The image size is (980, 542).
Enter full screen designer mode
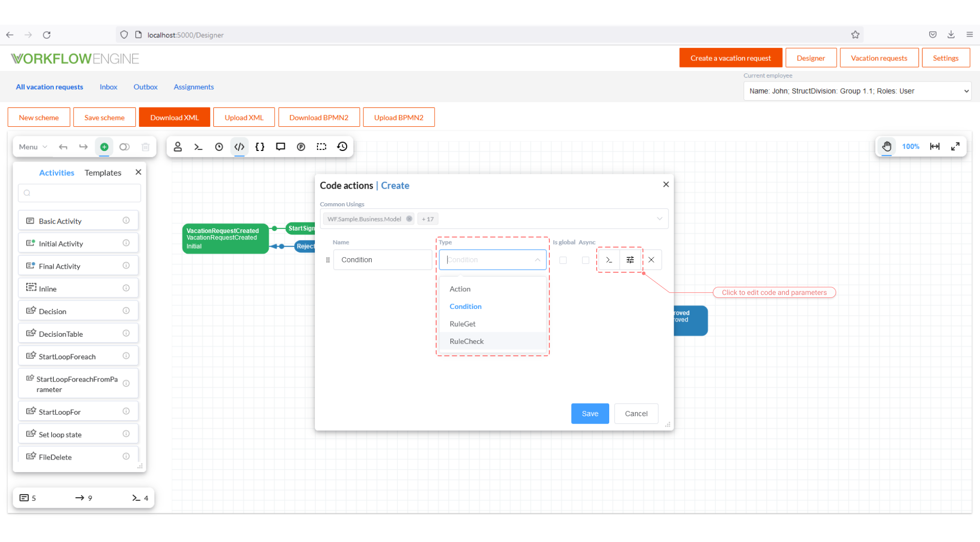click(x=955, y=146)
